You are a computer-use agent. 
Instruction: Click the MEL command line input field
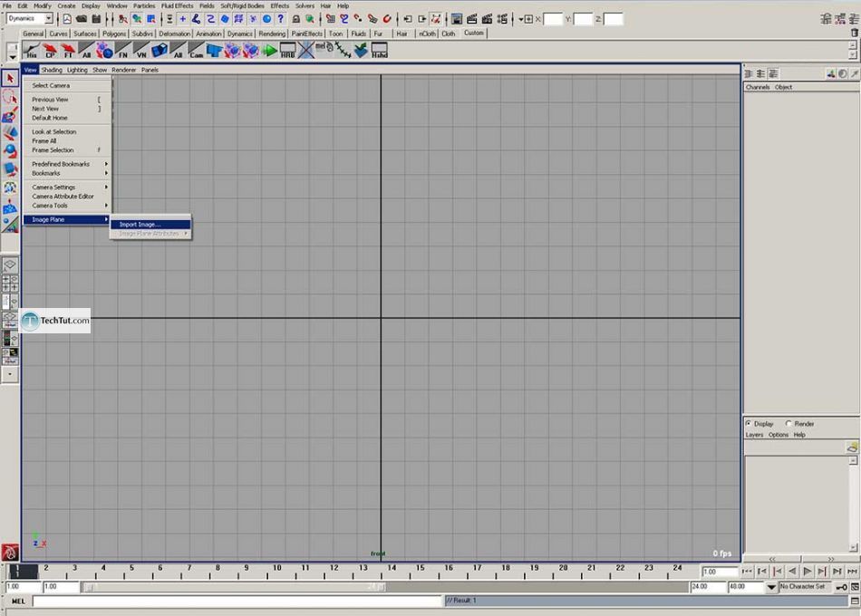(237, 601)
